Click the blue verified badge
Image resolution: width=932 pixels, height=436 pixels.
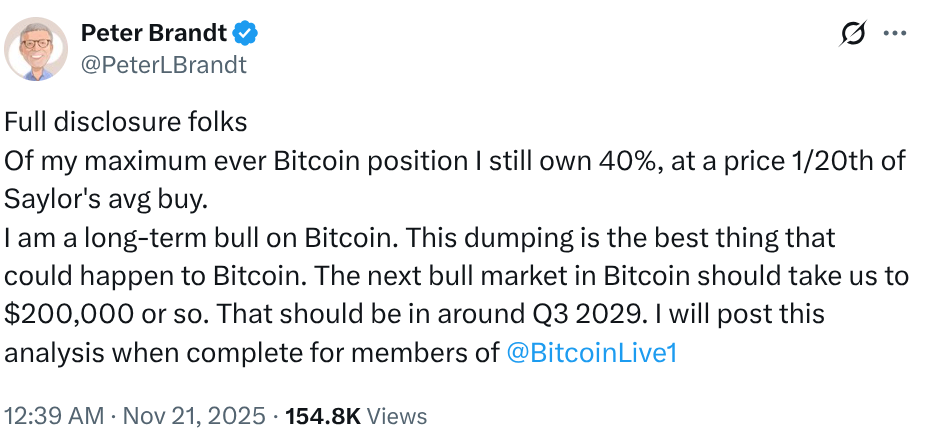246,34
